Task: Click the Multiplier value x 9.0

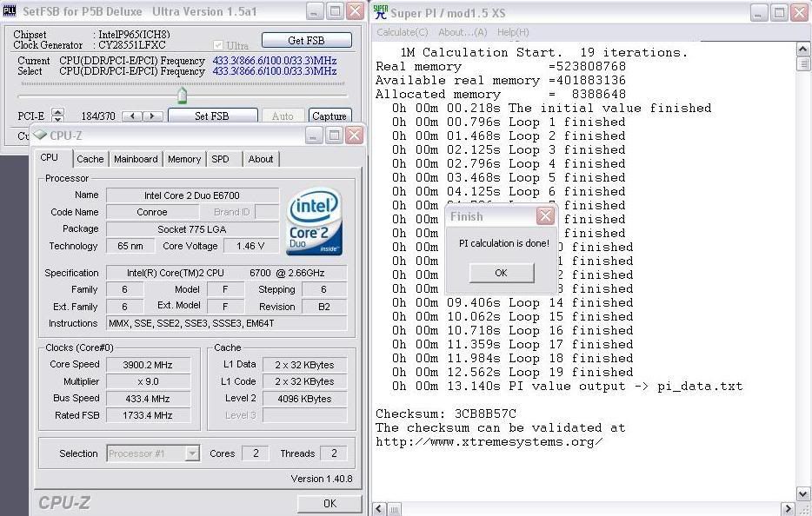Action: [148, 381]
